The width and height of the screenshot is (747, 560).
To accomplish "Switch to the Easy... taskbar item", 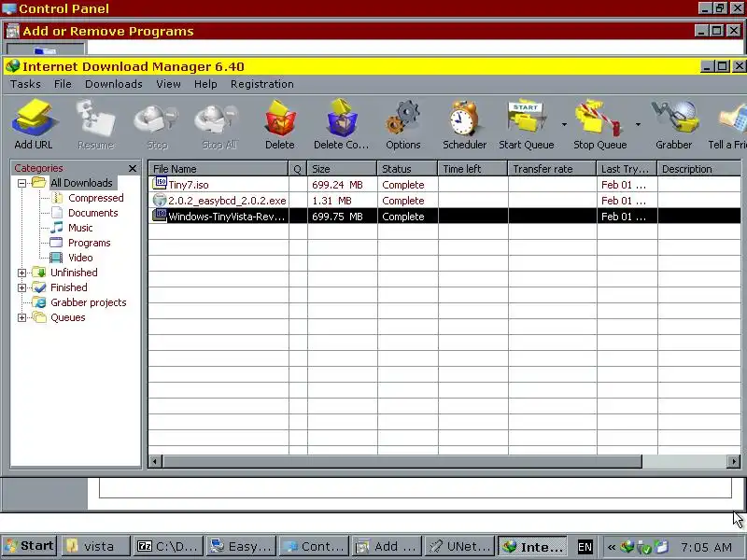I will pos(241,546).
